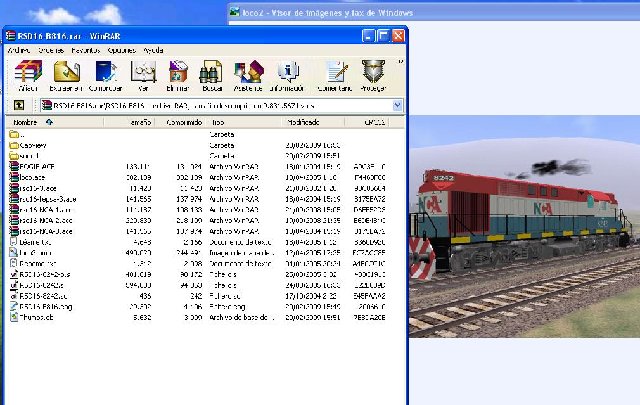Sort by the Nombre column header

(x=25, y=122)
